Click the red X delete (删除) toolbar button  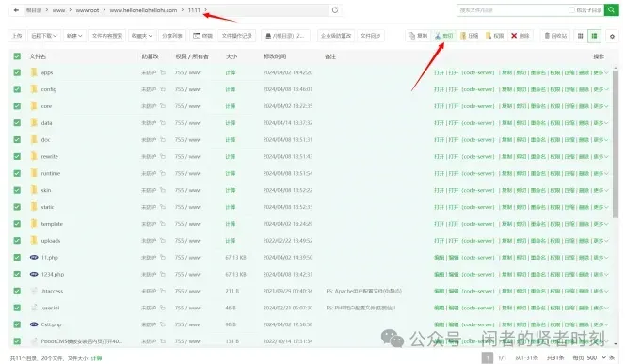[x=521, y=36]
